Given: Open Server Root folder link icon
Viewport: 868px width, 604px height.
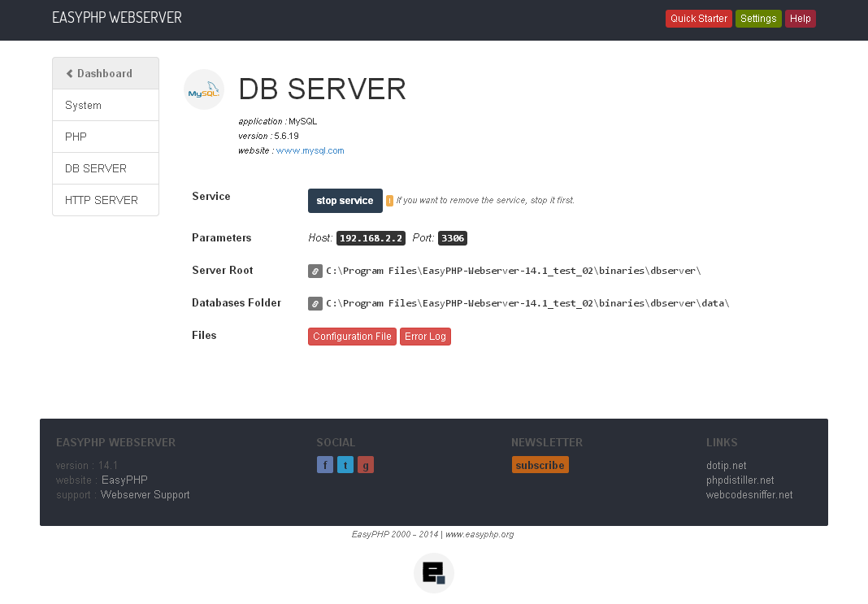Looking at the screenshot, I should coord(315,271).
